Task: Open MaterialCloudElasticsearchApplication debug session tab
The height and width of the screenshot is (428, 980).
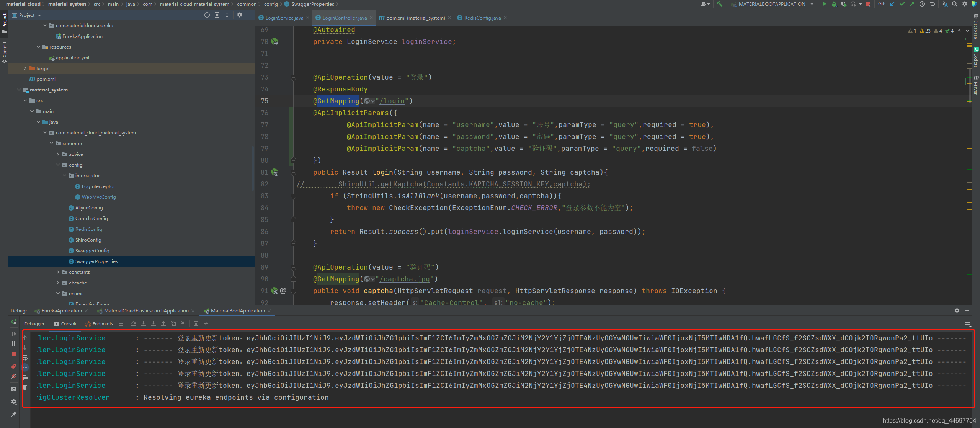Action: [146, 311]
